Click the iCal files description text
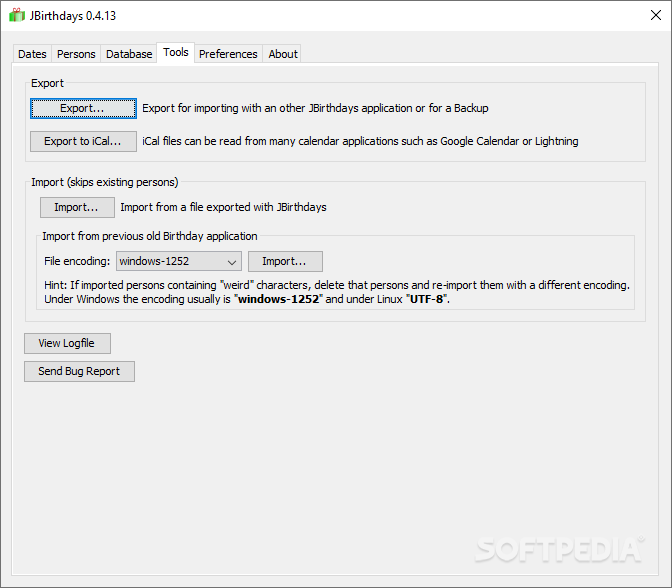The height and width of the screenshot is (588, 672). pyautogui.click(x=360, y=141)
